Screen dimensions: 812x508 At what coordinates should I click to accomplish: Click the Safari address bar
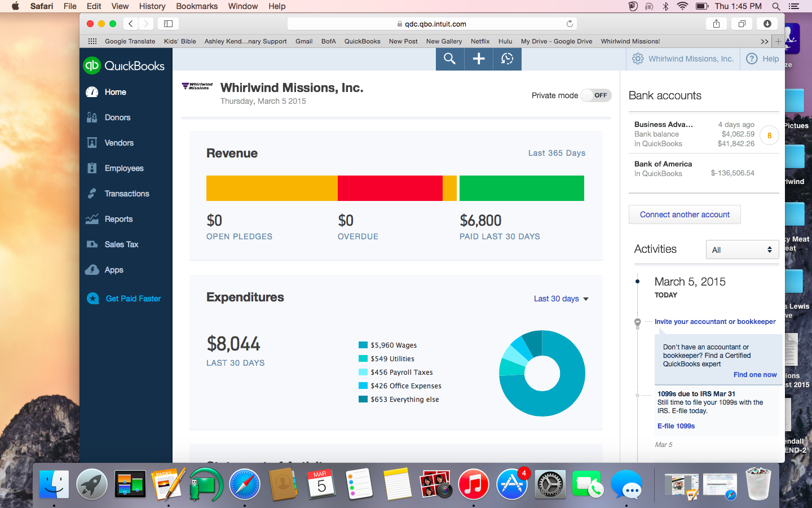click(432, 24)
